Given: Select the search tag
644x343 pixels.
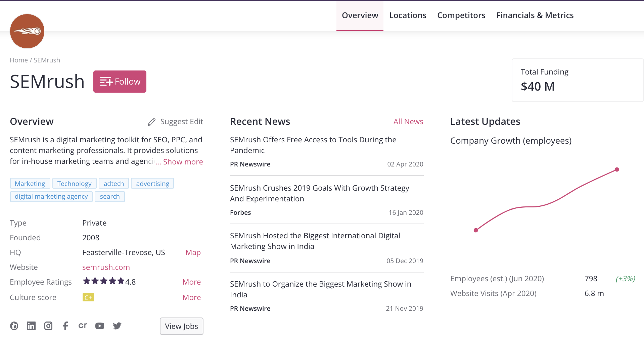Looking at the screenshot, I should click(x=110, y=196).
